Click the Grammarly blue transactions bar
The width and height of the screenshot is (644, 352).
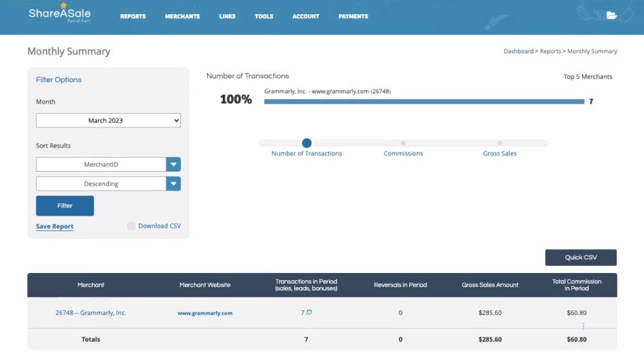pos(424,101)
